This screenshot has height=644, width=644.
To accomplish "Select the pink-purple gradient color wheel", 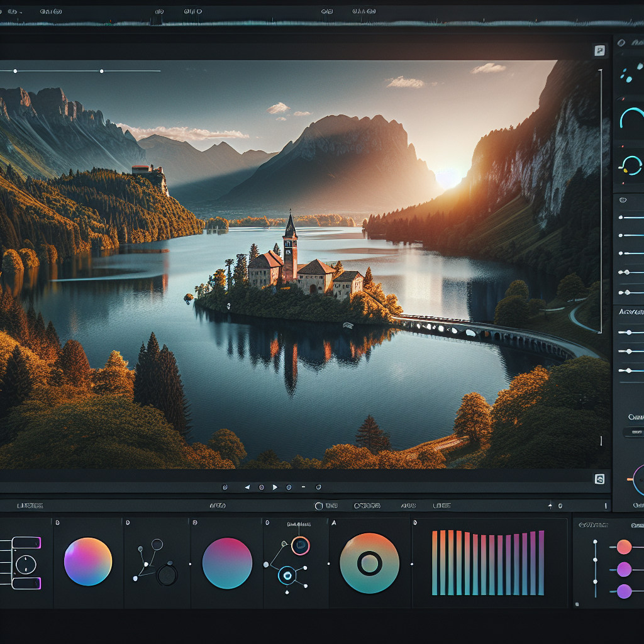I will [88, 562].
